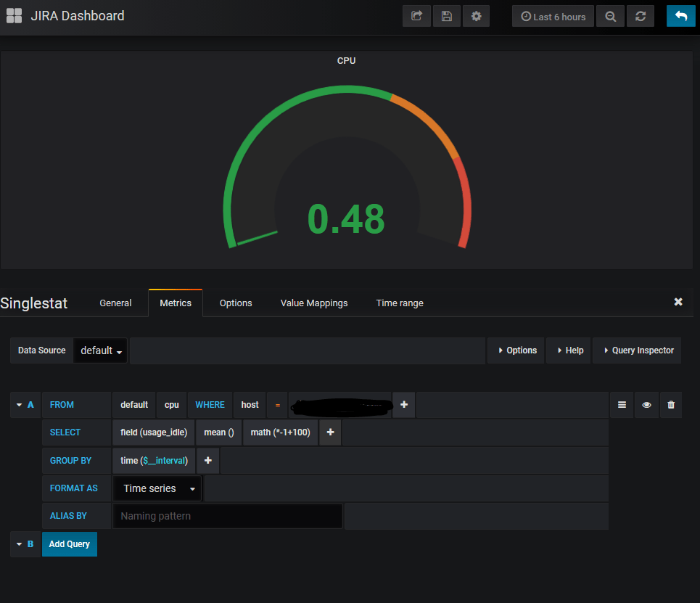Switch to the General tab
Screen dimensions: 700x603
115,303
